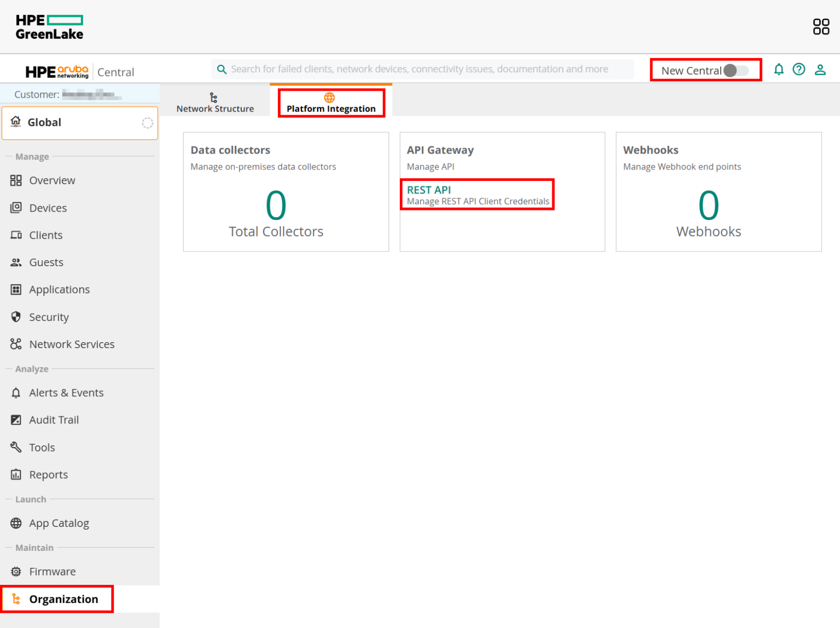This screenshot has height=628, width=840.
Task: Click inside the global search field
Action: (421, 69)
